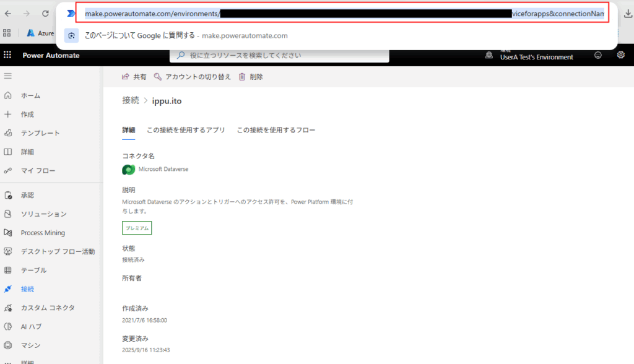Click 削除 to delete the connection
The image size is (634, 364).
click(x=251, y=77)
